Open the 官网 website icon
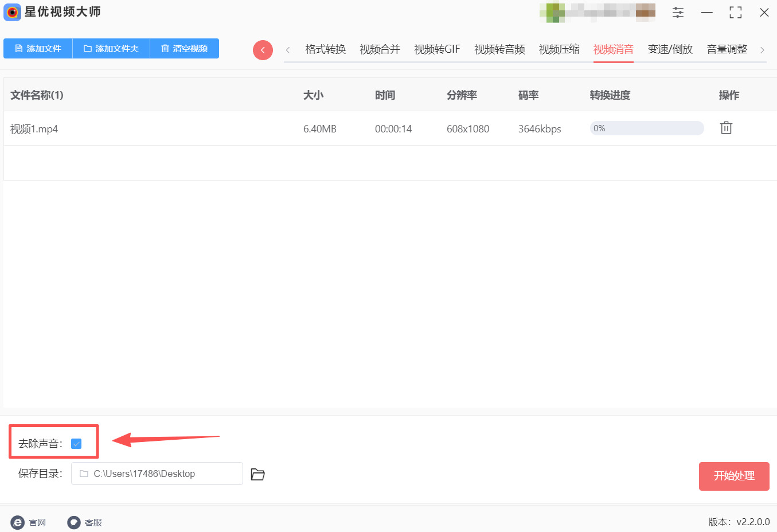This screenshot has width=777, height=532. 18,522
